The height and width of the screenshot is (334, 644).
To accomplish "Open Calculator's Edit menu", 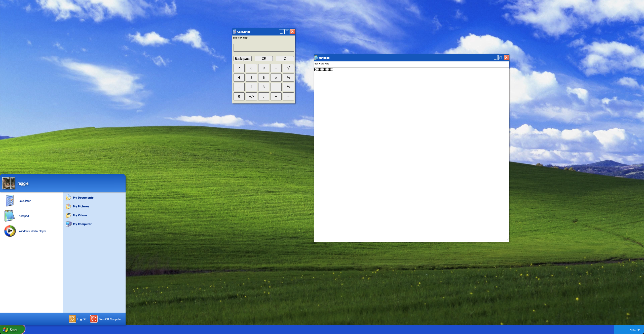I will (235, 38).
